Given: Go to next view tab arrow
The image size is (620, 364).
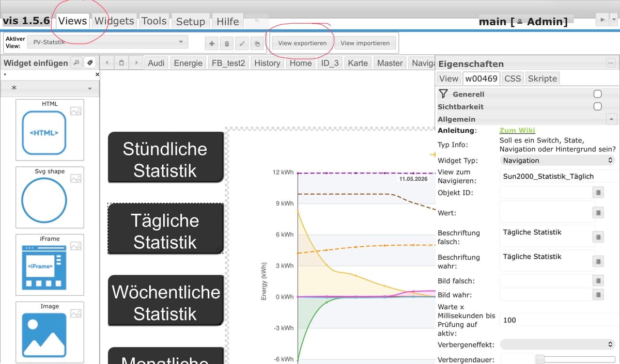Looking at the screenshot, I should [x=135, y=63].
